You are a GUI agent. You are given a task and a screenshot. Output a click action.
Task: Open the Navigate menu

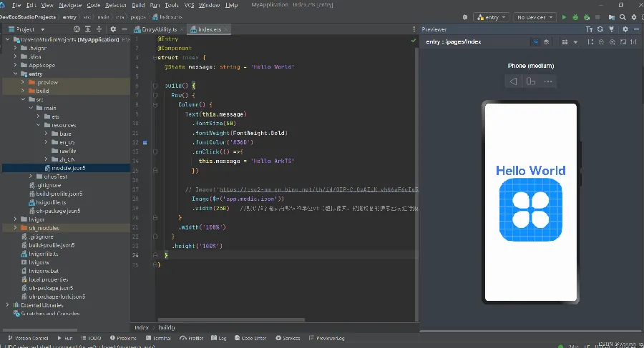70,5
